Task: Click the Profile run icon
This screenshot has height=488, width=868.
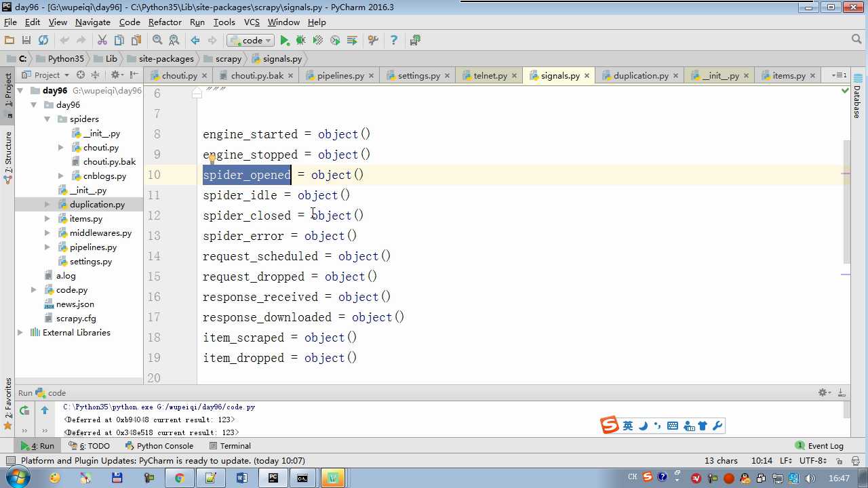Action: 335,41
